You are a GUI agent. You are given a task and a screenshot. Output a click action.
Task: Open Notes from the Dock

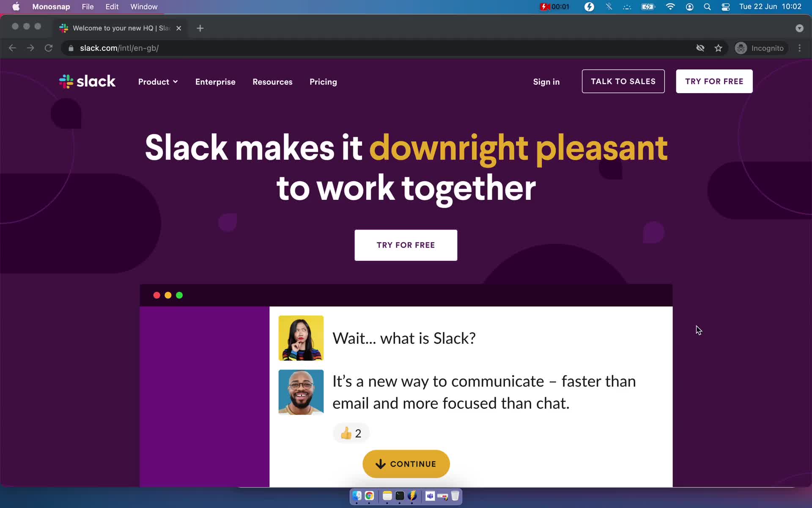point(387,496)
